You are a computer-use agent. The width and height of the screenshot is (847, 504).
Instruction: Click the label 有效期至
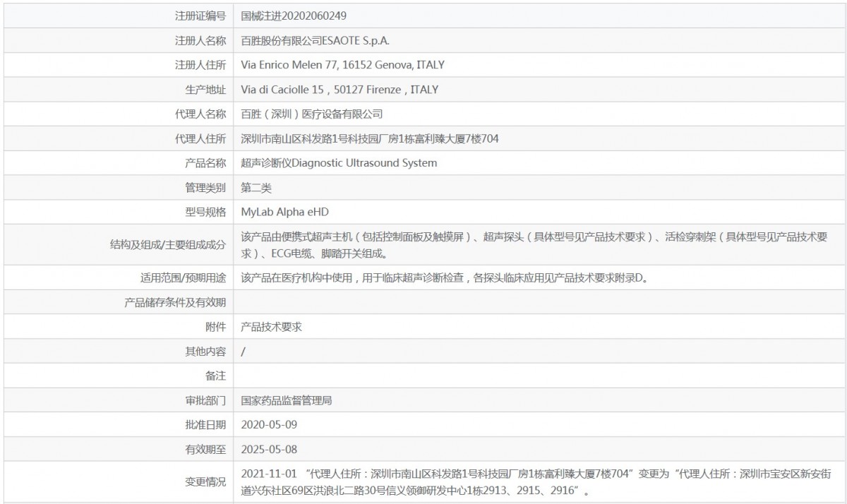coord(205,449)
